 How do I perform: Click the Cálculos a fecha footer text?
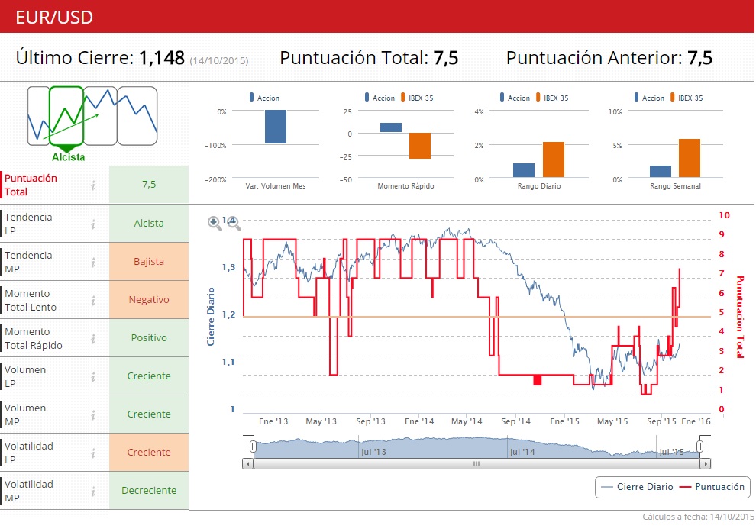(698, 517)
